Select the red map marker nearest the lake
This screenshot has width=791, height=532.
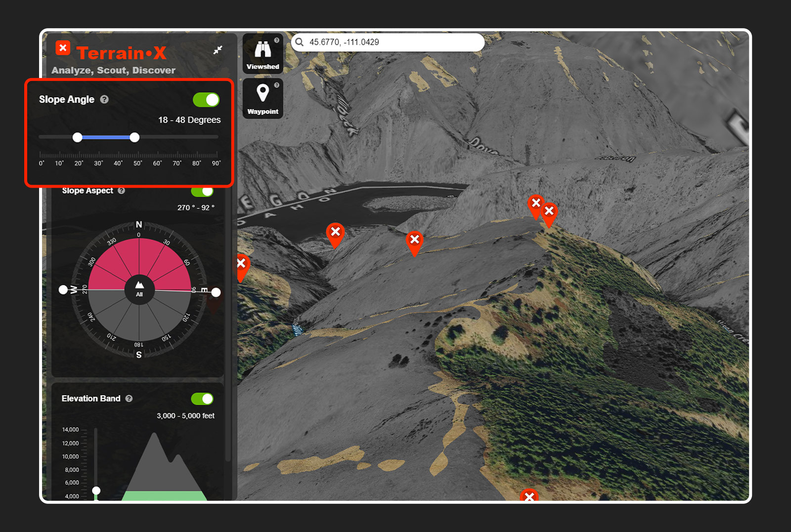[335, 232]
